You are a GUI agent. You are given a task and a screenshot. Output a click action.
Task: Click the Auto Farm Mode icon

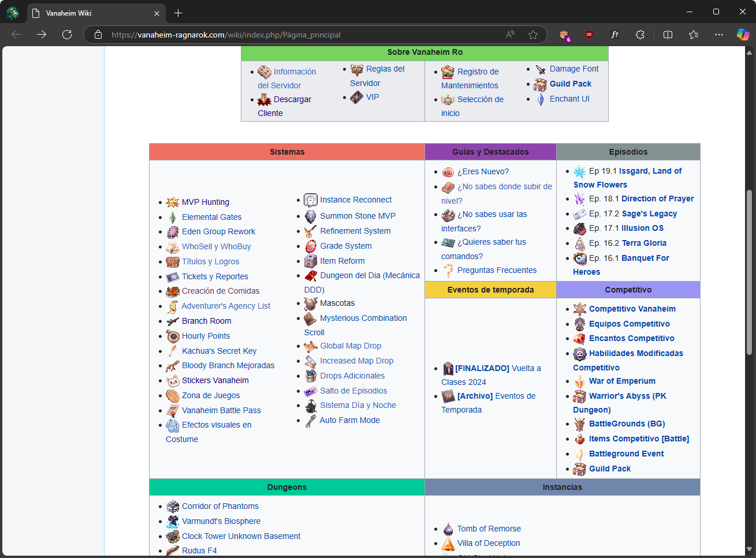[311, 420]
